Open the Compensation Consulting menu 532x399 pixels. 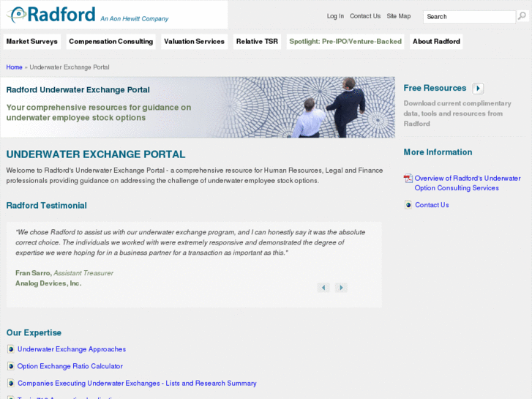click(111, 42)
